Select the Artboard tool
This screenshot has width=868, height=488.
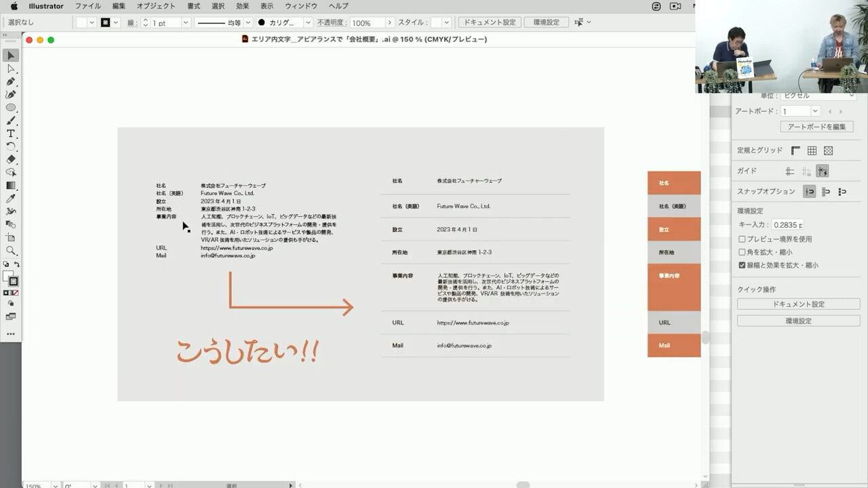click(11, 237)
